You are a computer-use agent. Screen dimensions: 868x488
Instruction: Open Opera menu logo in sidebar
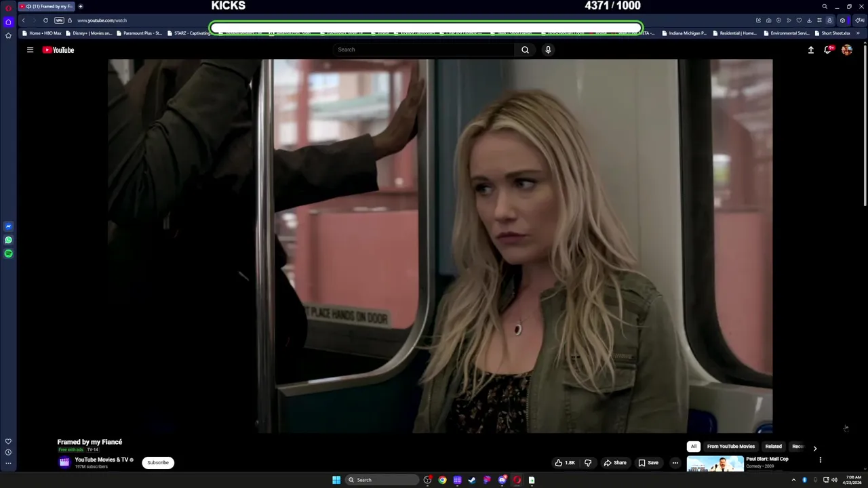8,7
